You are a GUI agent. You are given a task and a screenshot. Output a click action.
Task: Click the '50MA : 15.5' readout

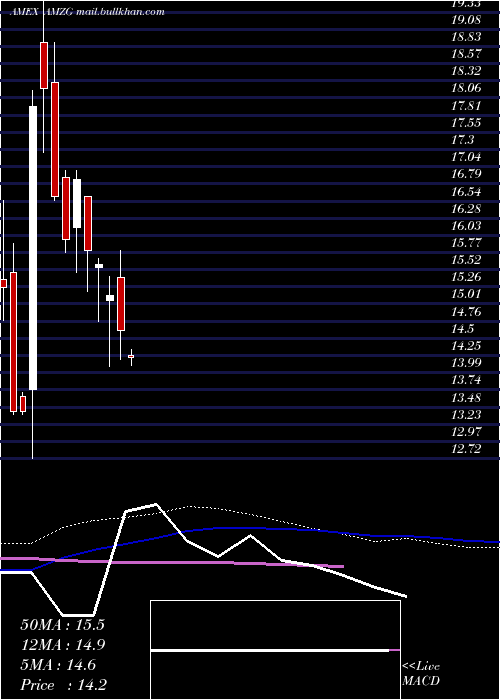tap(62, 625)
